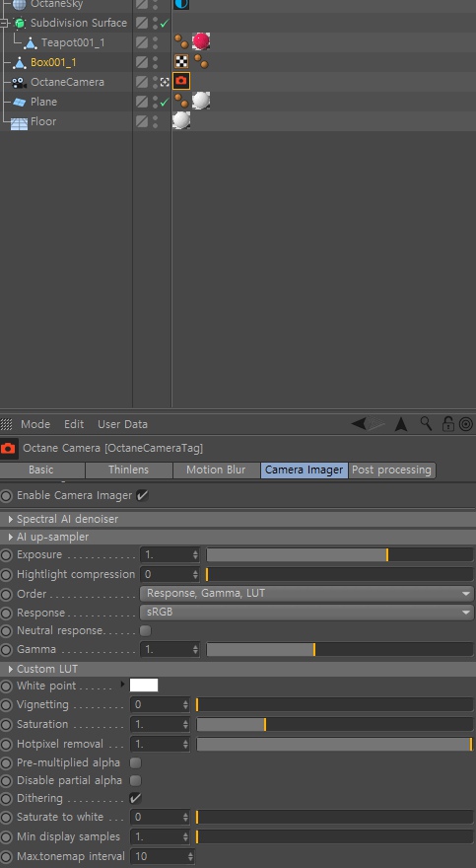This screenshot has height=868, width=476.
Task: Select the checkerboard texture tag on Box001_1
Action: pos(181,61)
